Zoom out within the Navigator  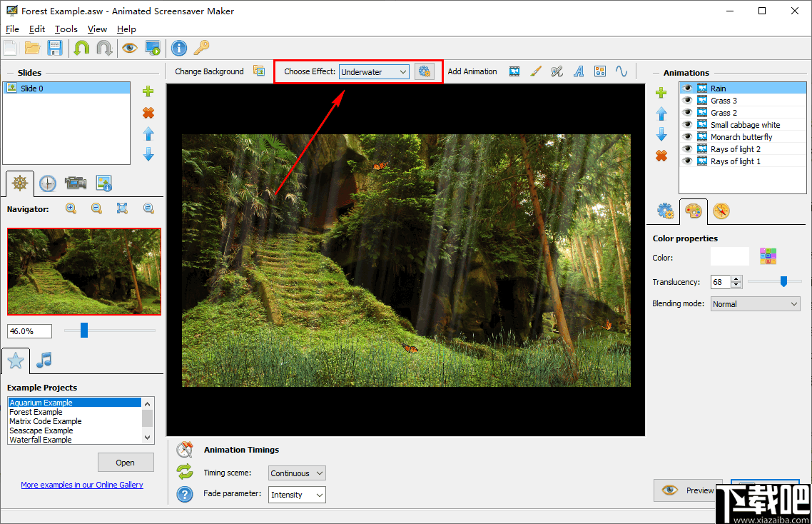(96, 208)
